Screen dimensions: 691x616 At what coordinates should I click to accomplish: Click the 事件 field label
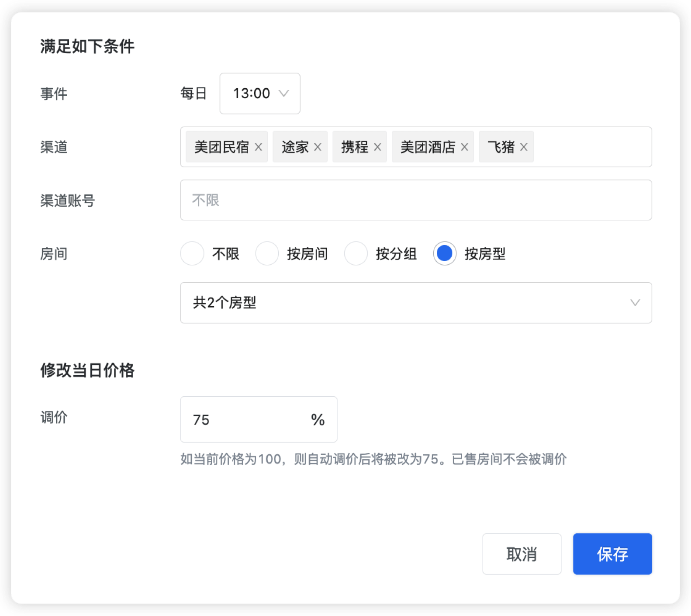(x=54, y=93)
